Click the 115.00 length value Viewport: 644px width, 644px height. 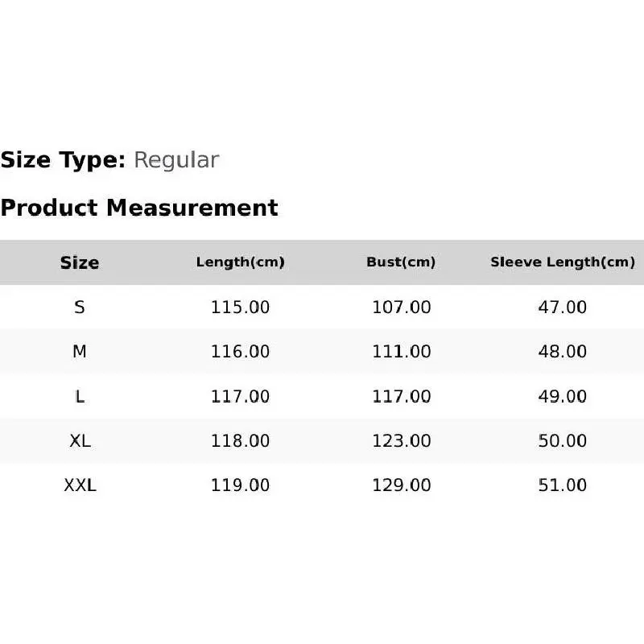[x=240, y=308]
